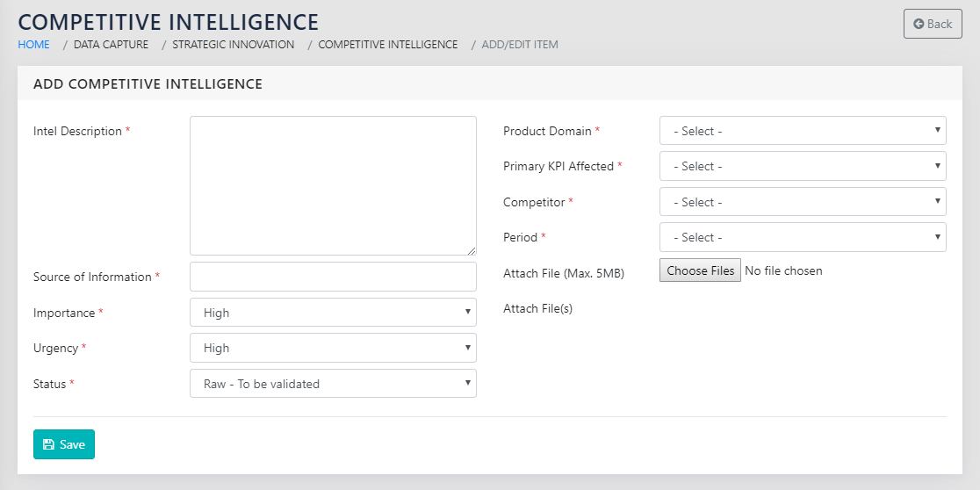Screen dimensions: 980x490
Task: Open STRATEGIC INNOVATION breadcrumb
Action: (x=233, y=44)
